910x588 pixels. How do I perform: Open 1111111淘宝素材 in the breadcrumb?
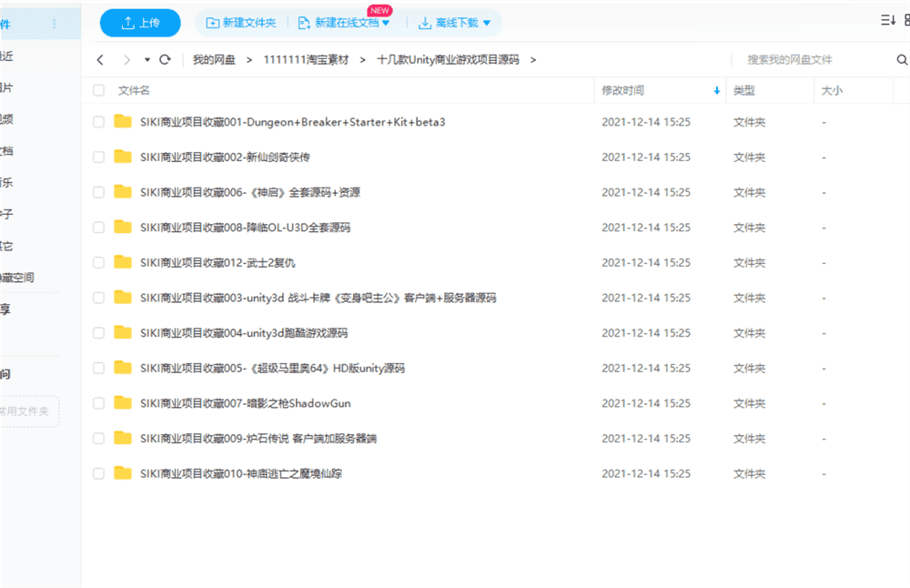(x=306, y=60)
